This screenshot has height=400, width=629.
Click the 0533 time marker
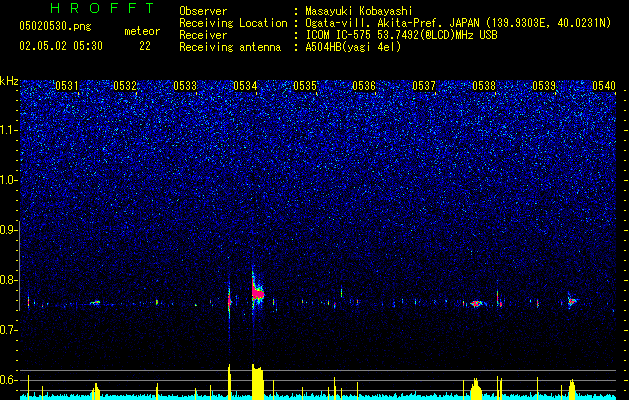(x=185, y=85)
